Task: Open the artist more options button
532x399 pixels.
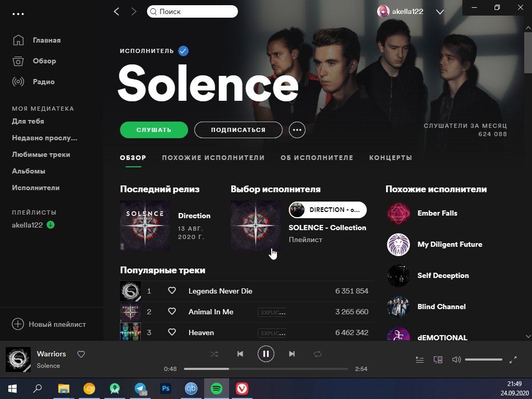Action: pos(297,130)
